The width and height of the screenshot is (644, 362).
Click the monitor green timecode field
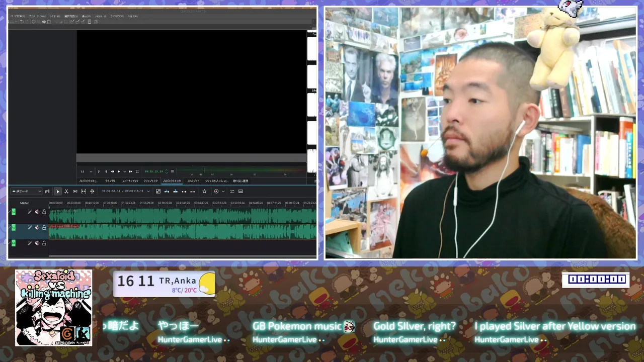(x=153, y=171)
